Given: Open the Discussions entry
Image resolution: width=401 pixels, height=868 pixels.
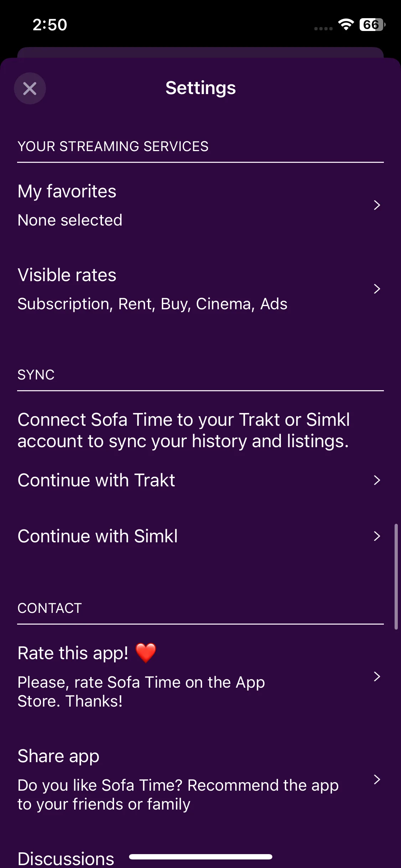Looking at the screenshot, I should tap(66, 859).
